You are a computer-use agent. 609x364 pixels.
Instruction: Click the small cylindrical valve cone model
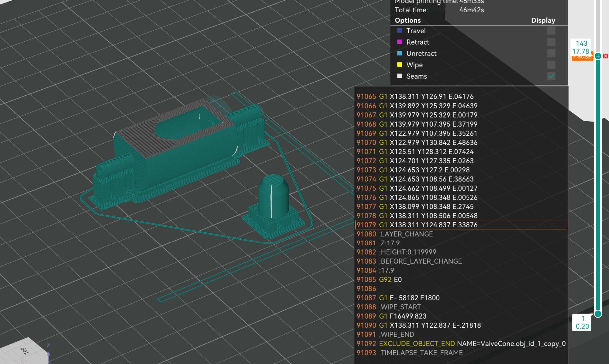(x=274, y=196)
